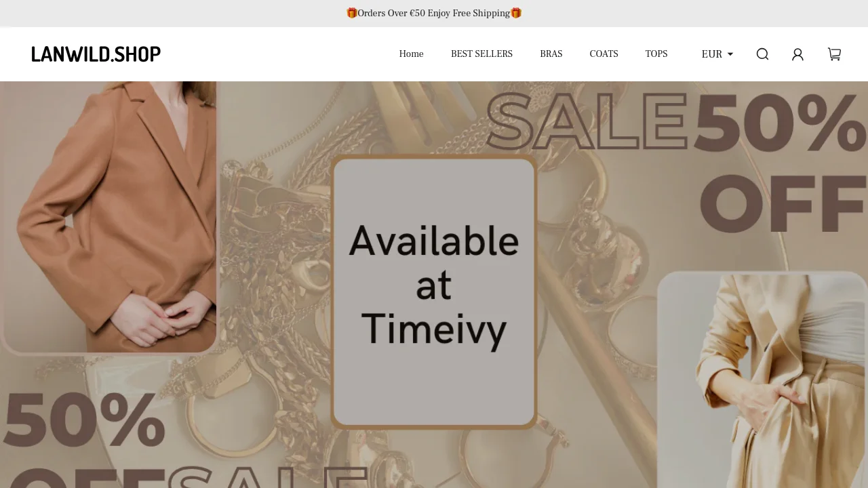Go to the Home menu item
Viewport: 868px width, 488px height.
coord(411,54)
